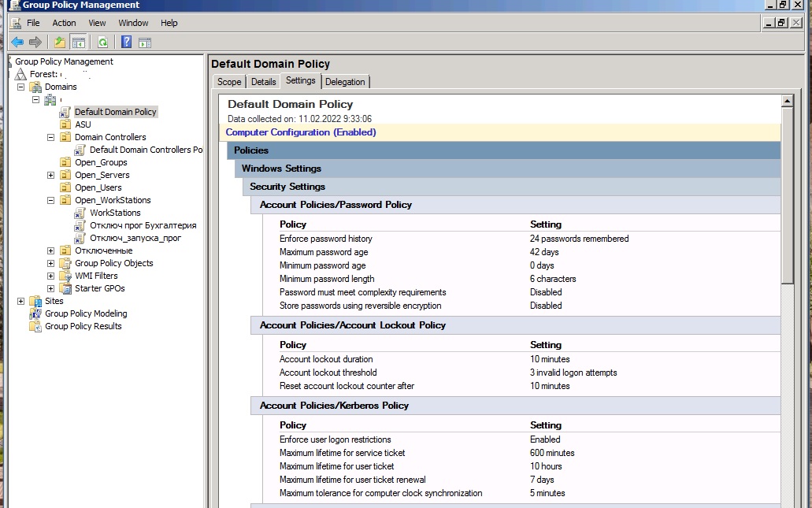
Task: Open the Action menu
Action: (65, 23)
